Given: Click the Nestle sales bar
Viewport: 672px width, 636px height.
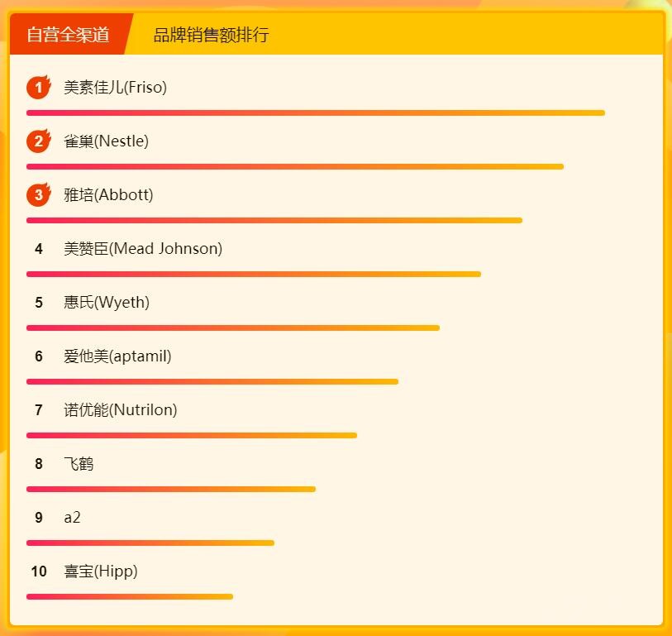Looking at the screenshot, I should pyautogui.click(x=294, y=166).
